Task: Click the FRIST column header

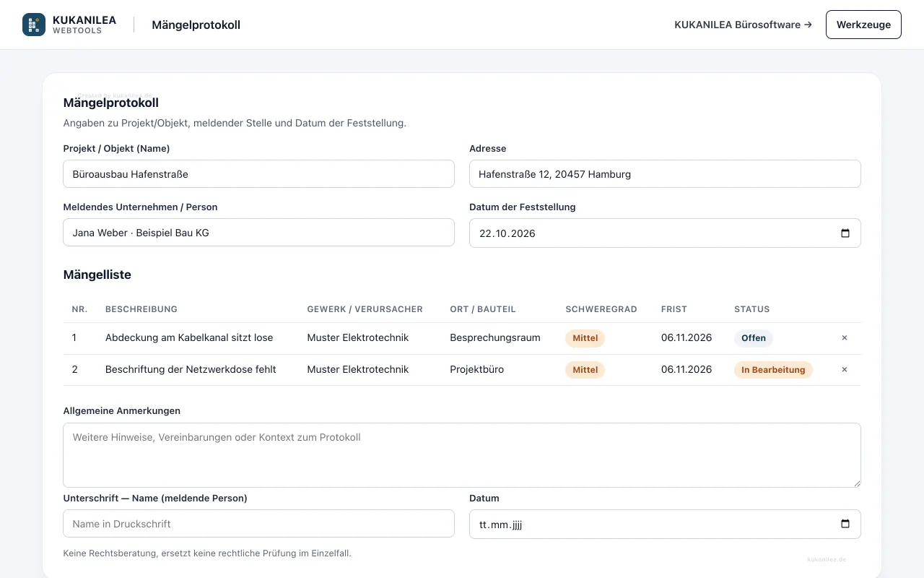Action: pos(674,309)
